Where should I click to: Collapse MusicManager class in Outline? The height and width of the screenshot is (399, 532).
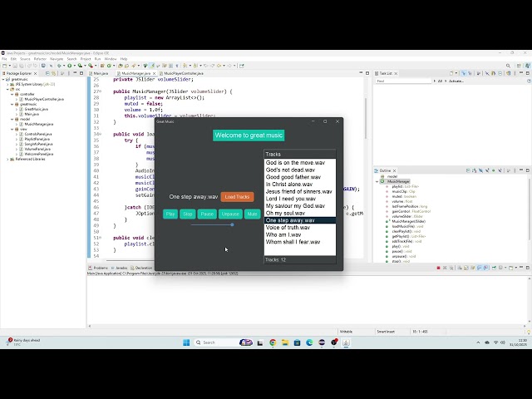coord(377,181)
